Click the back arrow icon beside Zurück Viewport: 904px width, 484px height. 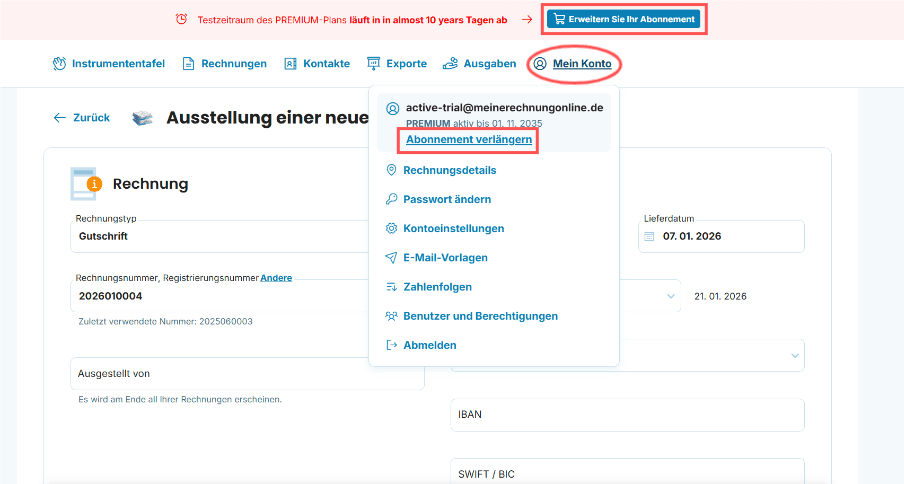[59, 118]
